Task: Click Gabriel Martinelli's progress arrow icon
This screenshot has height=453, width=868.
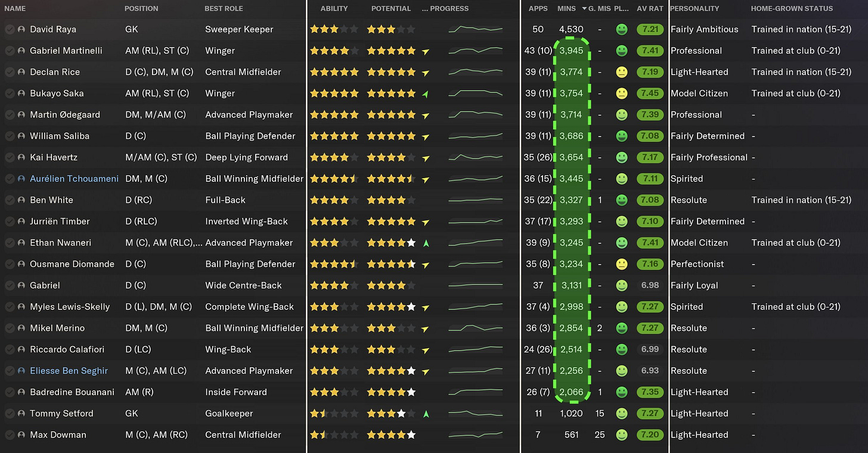Action: pyautogui.click(x=426, y=51)
